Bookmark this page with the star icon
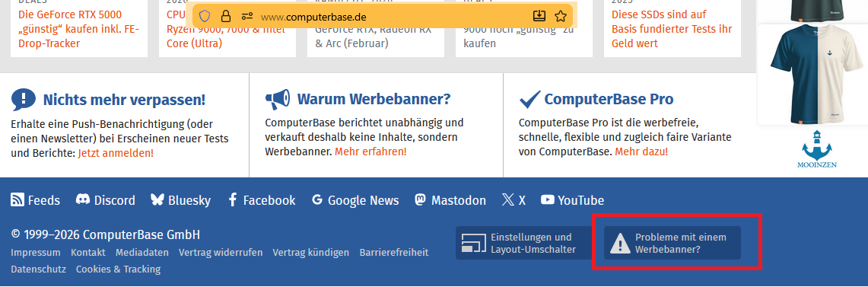The width and height of the screenshot is (868, 287). point(561,15)
